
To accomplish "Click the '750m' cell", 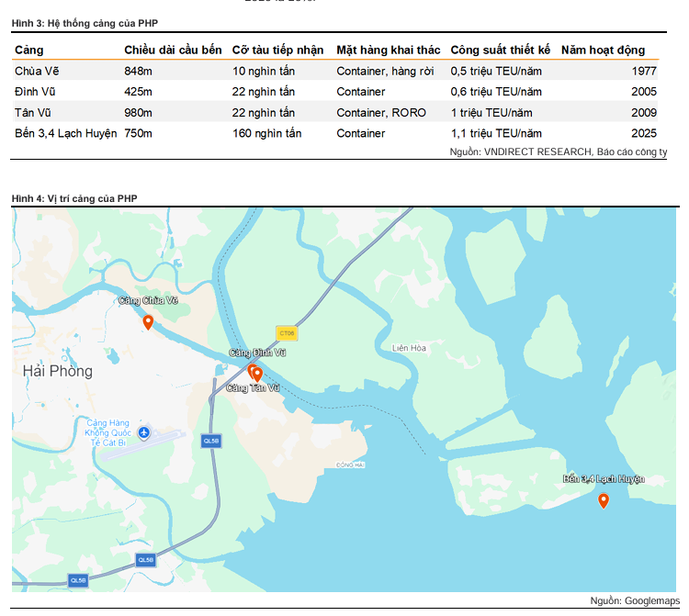I will pos(138,133).
